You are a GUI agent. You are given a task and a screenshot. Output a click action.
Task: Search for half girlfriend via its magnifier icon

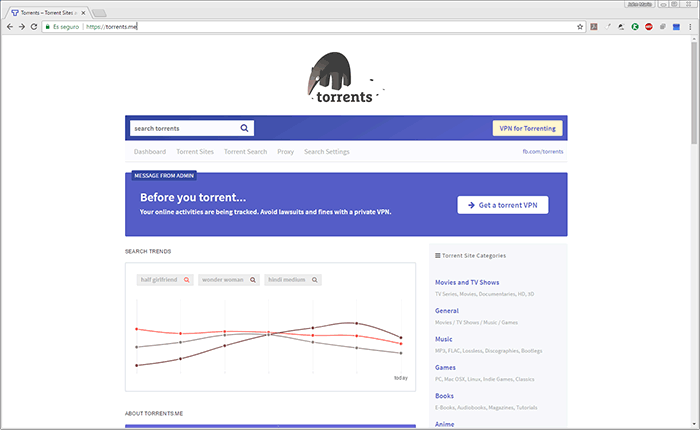point(187,280)
